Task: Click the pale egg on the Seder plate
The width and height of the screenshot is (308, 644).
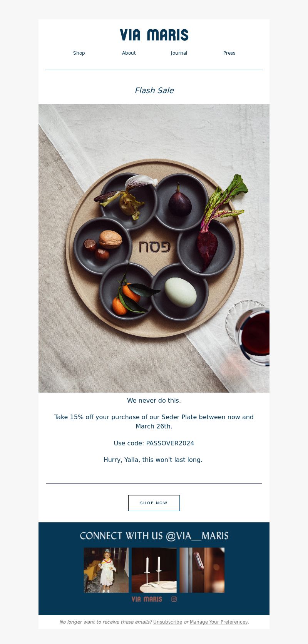Action: pyautogui.click(x=181, y=293)
